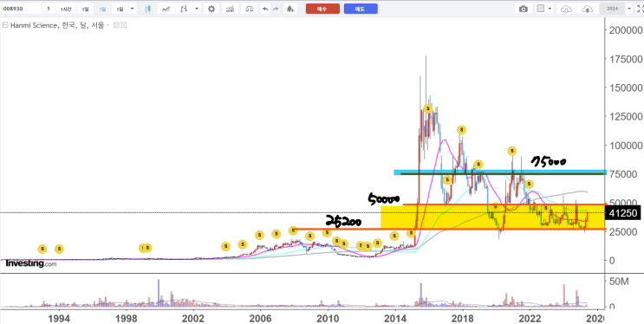The height and width of the screenshot is (324, 644).
Task: Click the red 매수 buy button
Action: pyautogui.click(x=322, y=9)
